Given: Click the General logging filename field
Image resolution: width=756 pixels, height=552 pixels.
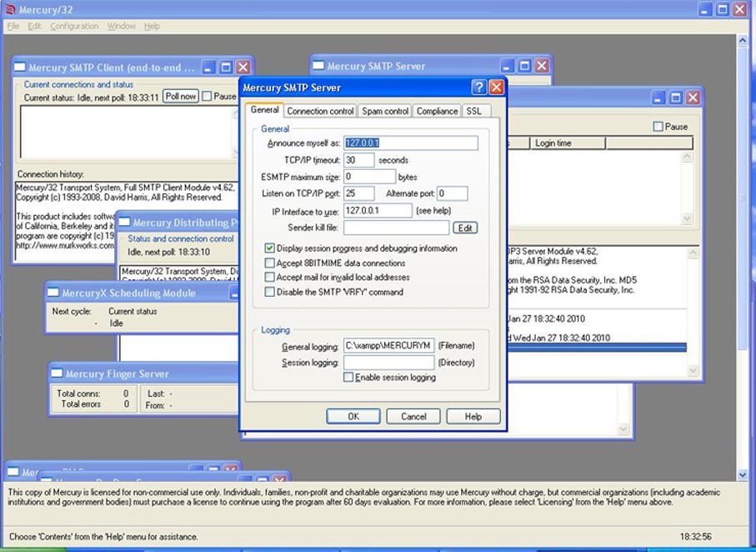Looking at the screenshot, I should pos(388,345).
